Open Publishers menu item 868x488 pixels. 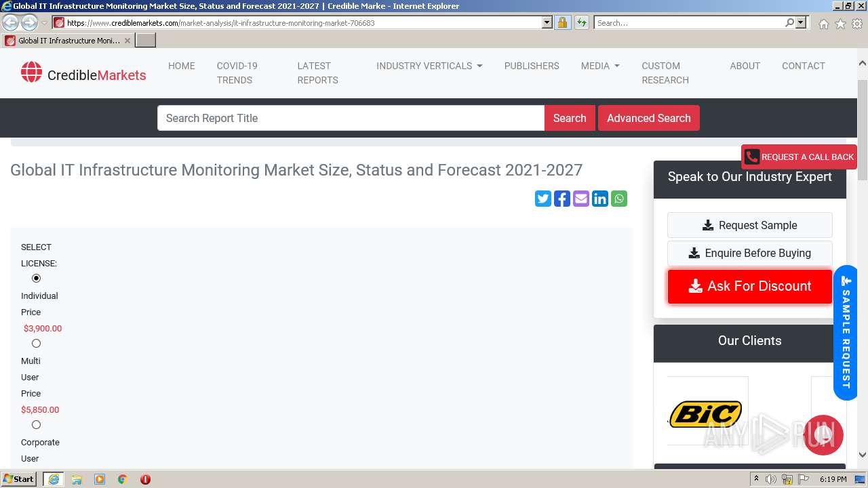click(532, 66)
